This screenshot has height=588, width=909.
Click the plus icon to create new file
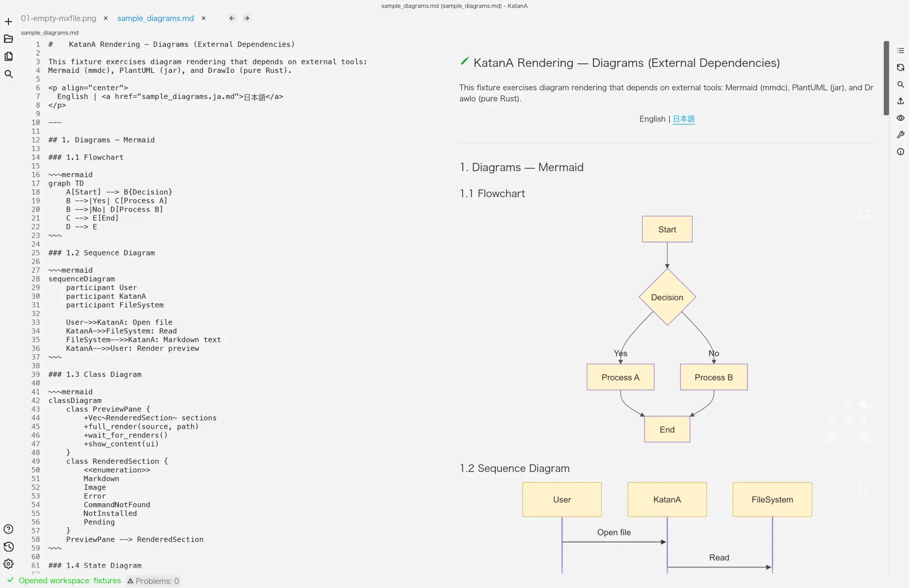pos(9,22)
